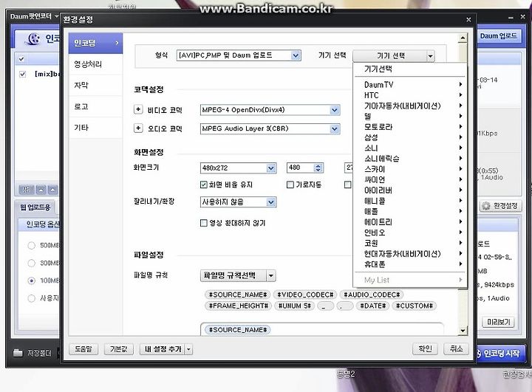Image resolution: width=532 pixels, height=392 pixels.
Task: Switch to the 기타 tab
Action: [95, 128]
